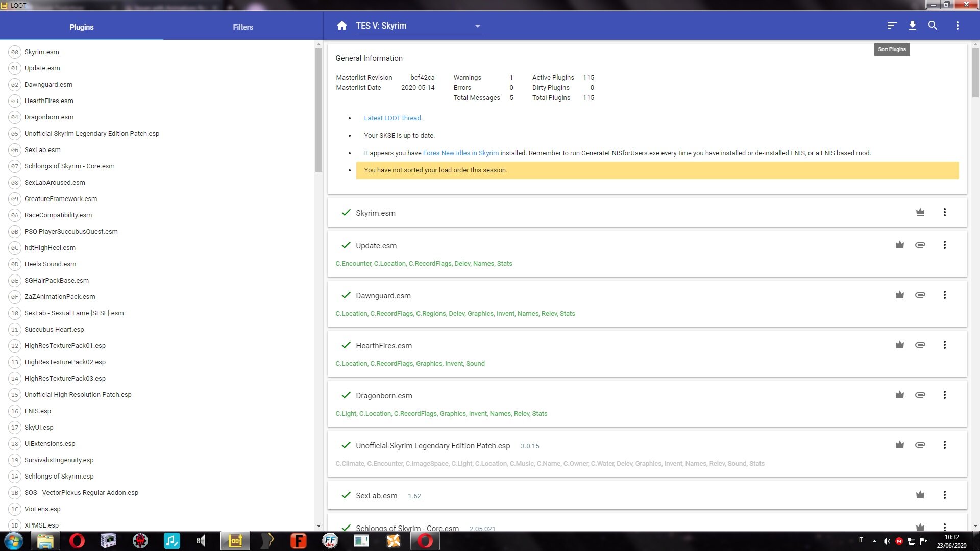Viewport: 980px width, 551px height.
Task: Click the crown icon on Dragonborn.esm card
Action: point(900,395)
